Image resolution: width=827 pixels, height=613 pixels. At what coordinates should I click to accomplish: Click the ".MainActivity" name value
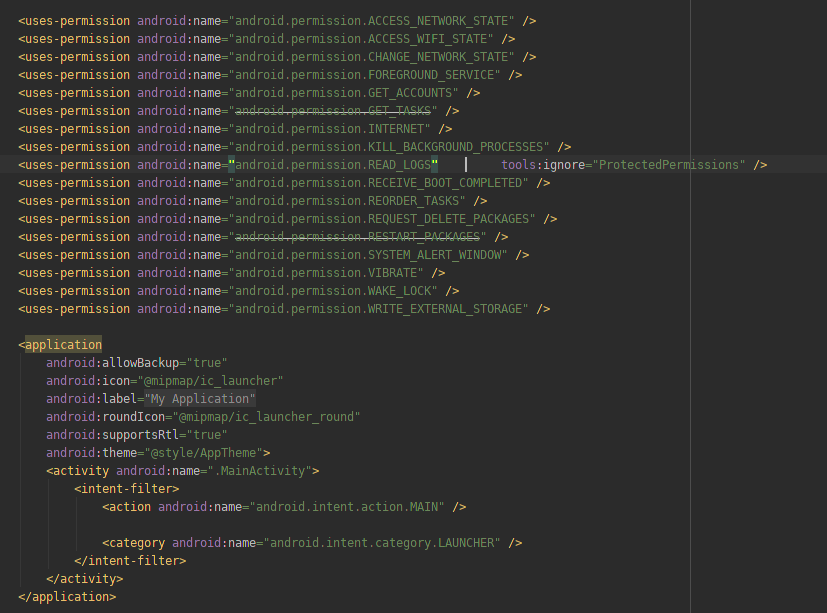(259, 470)
